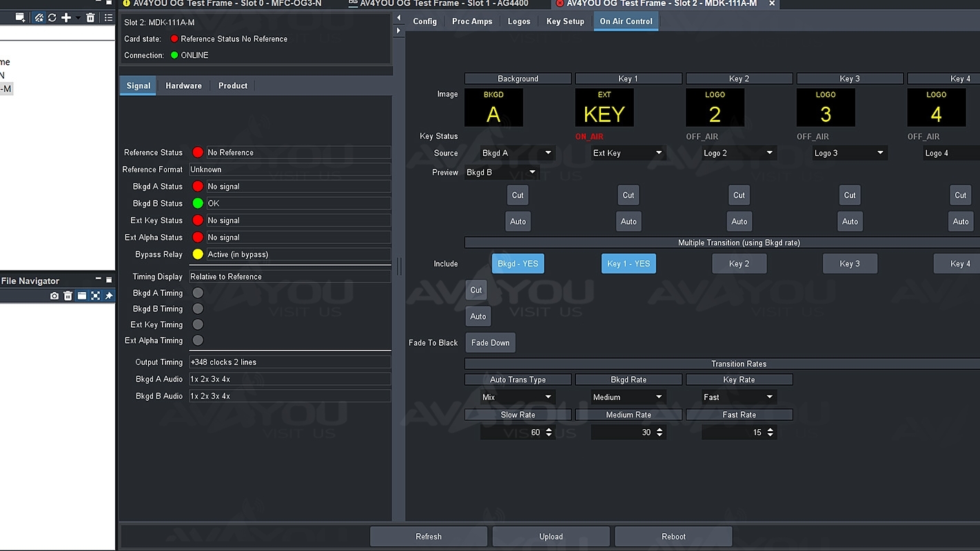
Task: Click the trash icon in File Navigator toolbar
Action: point(68,295)
